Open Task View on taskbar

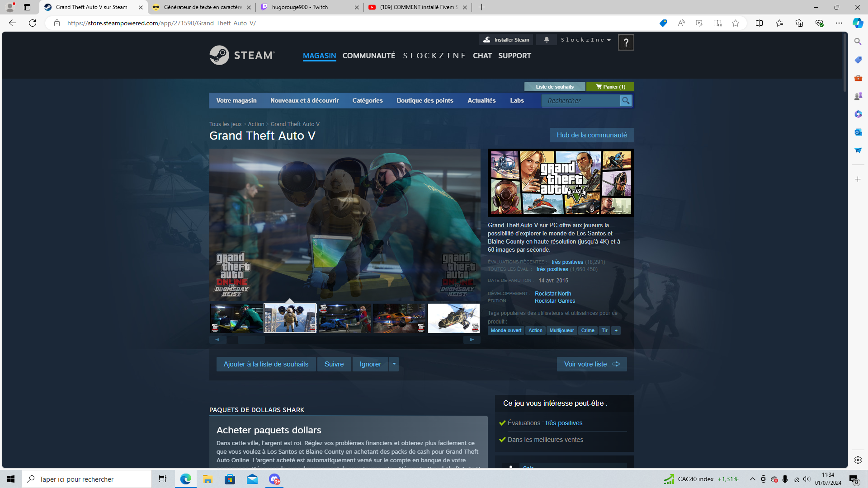[162, 479]
